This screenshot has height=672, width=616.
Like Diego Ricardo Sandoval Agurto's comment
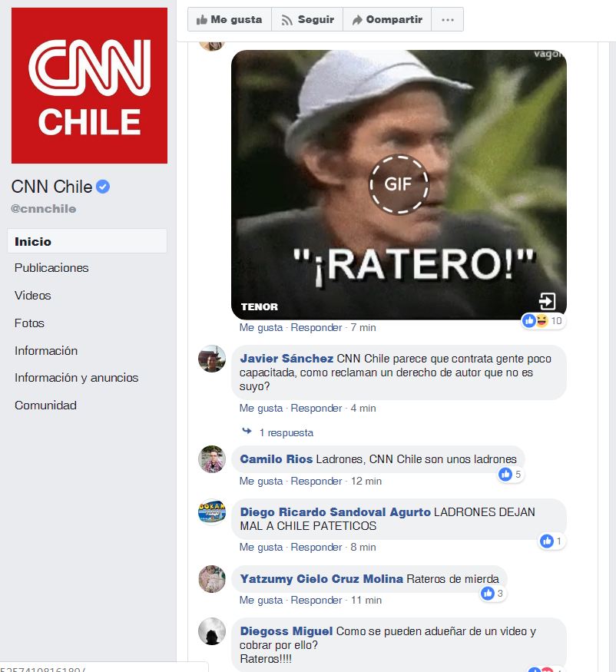pyautogui.click(x=261, y=548)
